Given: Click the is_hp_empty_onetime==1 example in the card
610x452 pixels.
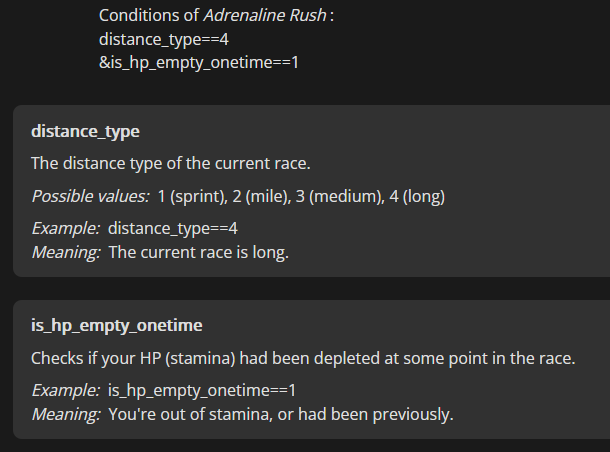Looking at the screenshot, I should click(202, 391).
